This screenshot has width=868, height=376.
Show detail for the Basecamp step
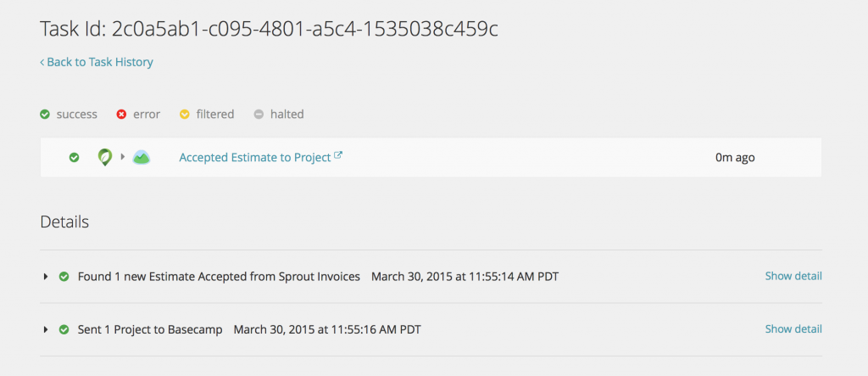click(x=793, y=328)
